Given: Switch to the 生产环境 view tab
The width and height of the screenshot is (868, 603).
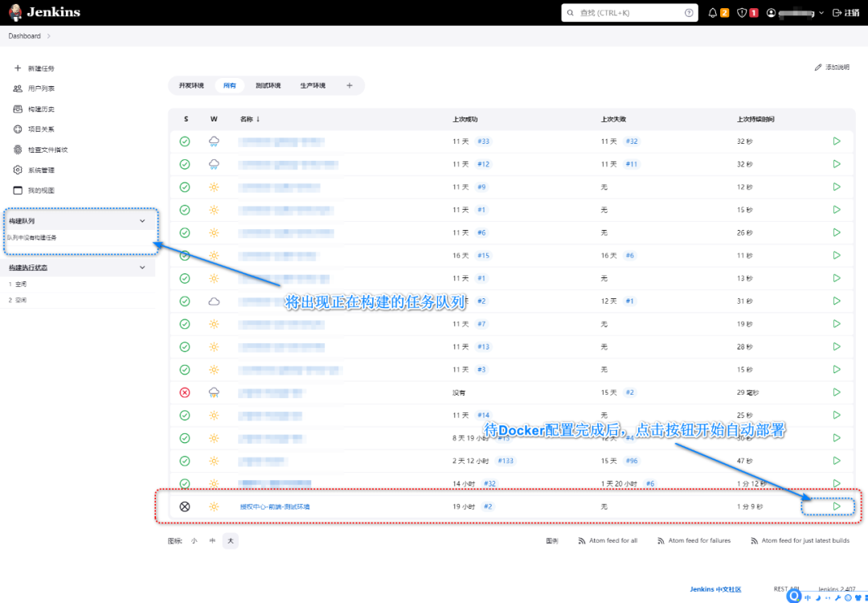Looking at the screenshot, I should point(312,86).
